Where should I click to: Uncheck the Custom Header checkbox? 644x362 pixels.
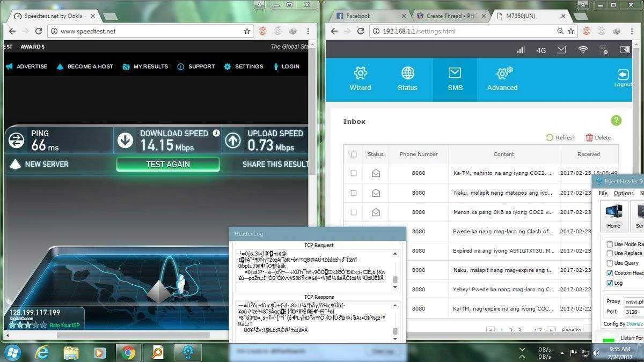610,273
